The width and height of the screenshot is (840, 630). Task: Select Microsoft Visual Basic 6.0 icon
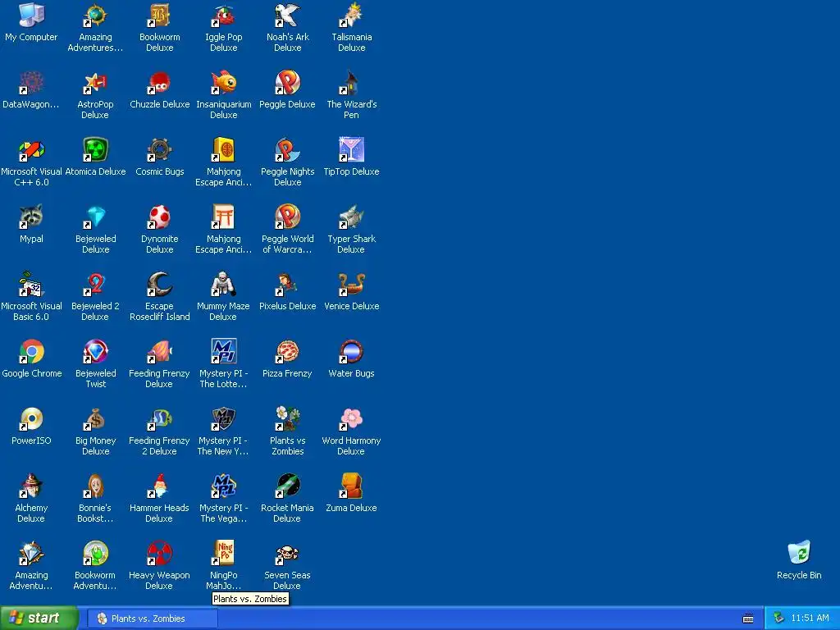click(x=31, y=285)
